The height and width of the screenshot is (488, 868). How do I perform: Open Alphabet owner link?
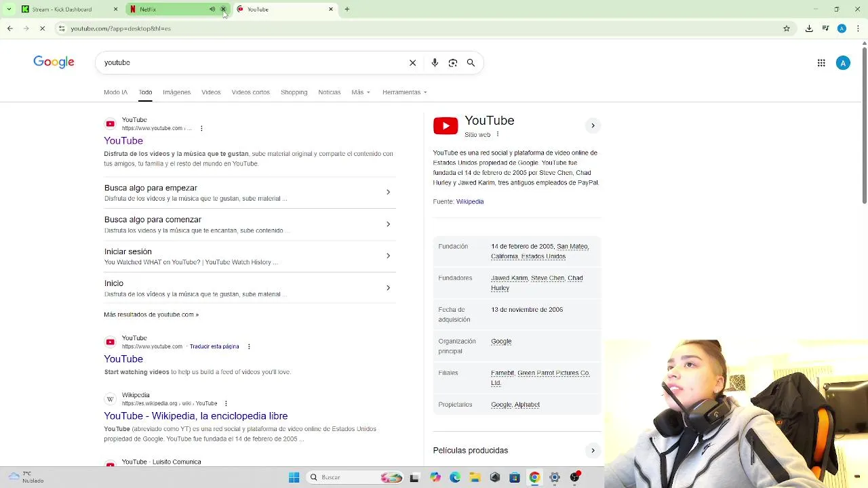point(527,405)
